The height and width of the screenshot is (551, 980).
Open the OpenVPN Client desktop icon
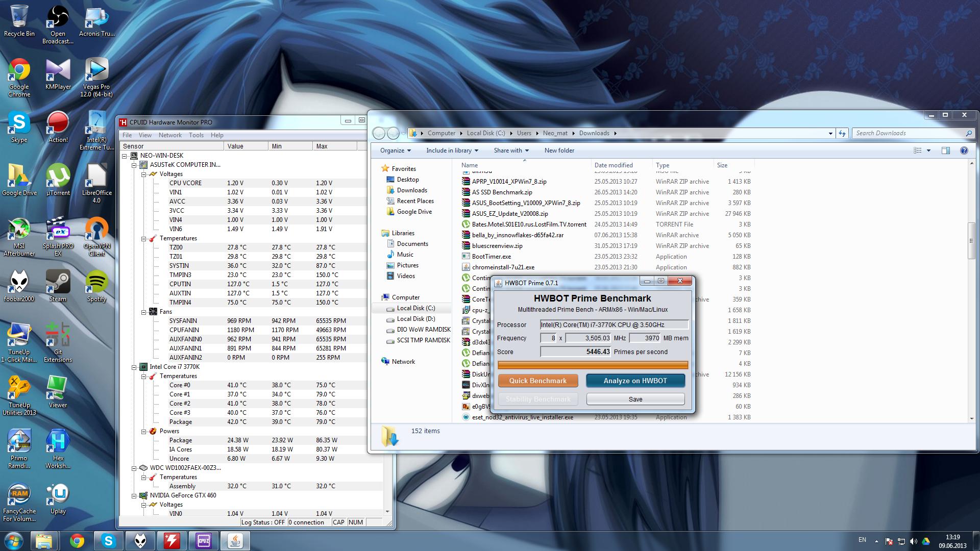[x=96, y=237]
